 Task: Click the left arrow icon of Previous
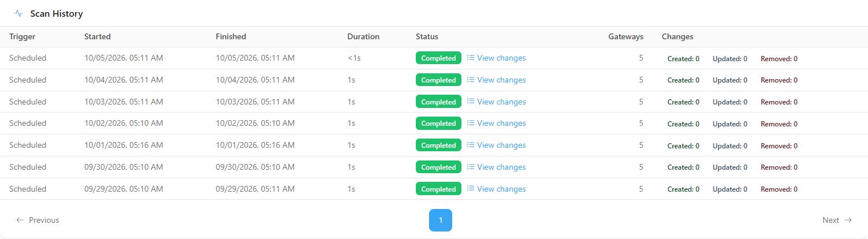tap(20, 220)
